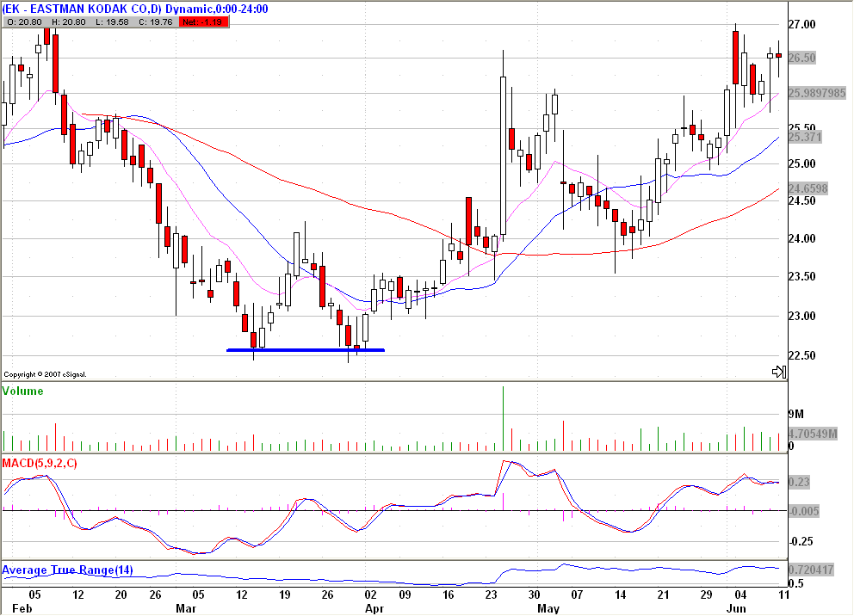Click the 26.50 last price marker

[802, 58]
